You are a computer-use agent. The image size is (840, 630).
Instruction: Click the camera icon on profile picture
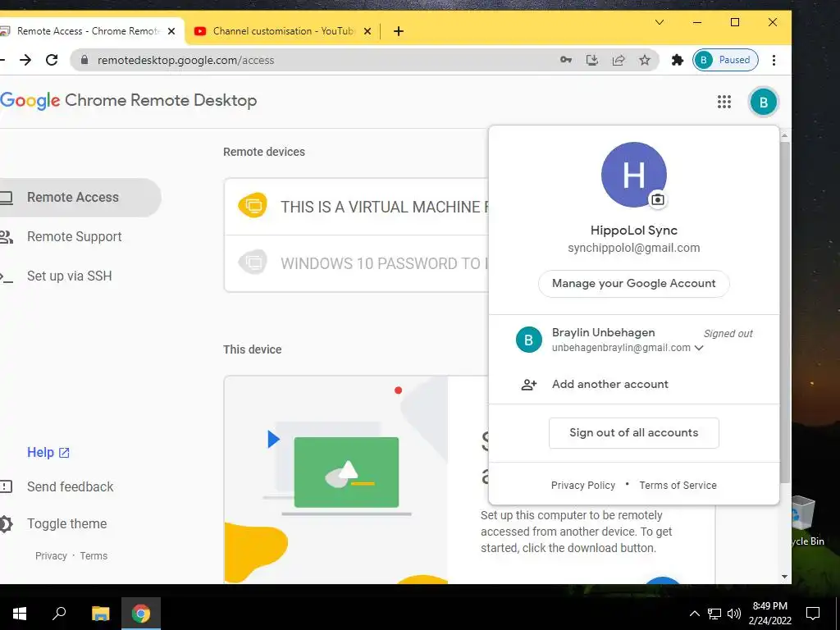(657, 200)
